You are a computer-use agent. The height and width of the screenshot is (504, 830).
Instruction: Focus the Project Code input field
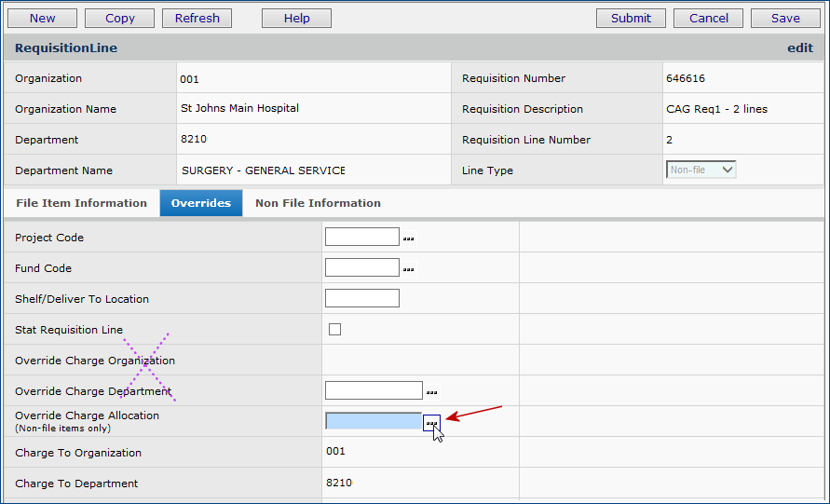coord(361,237)
